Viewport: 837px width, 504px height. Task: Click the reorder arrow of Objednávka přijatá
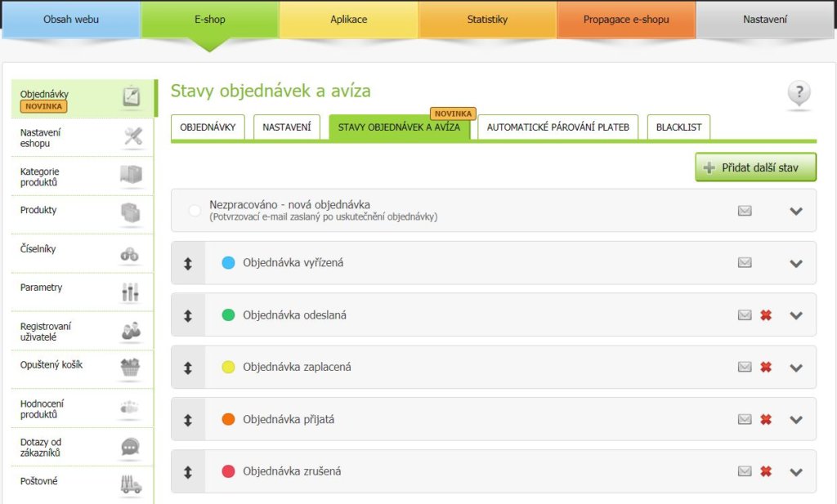point(188,420)
